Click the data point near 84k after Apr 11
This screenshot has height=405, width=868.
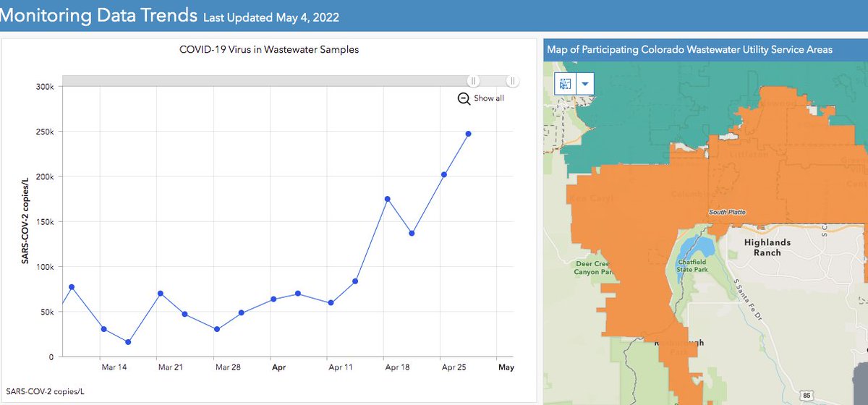click(x=355, y=281)
